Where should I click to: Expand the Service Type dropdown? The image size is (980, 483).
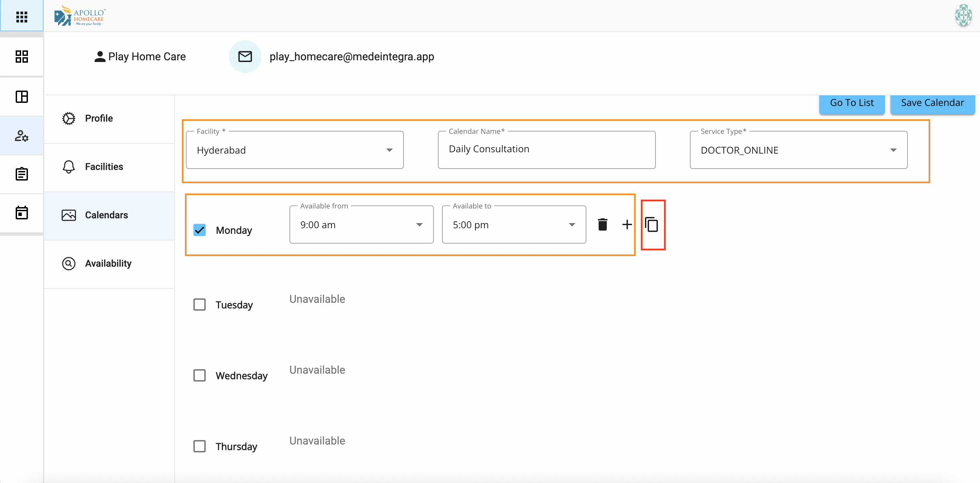coord(798,150)
